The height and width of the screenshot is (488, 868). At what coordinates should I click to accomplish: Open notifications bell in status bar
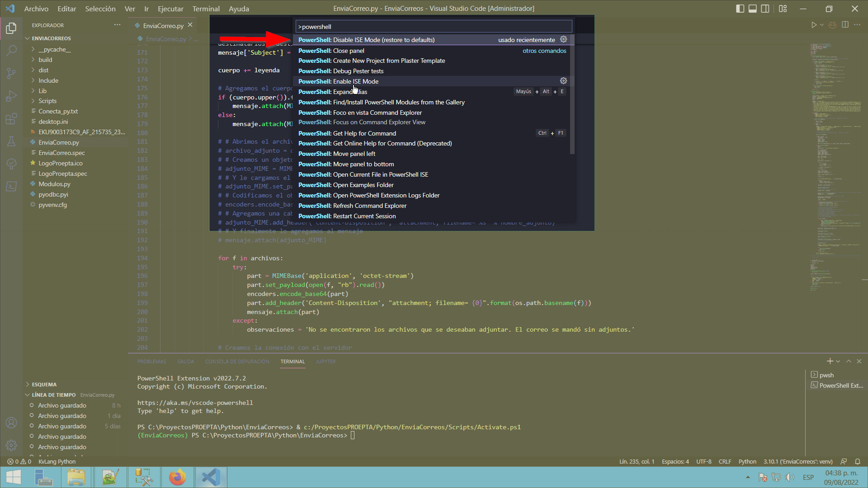click(858, 461)
